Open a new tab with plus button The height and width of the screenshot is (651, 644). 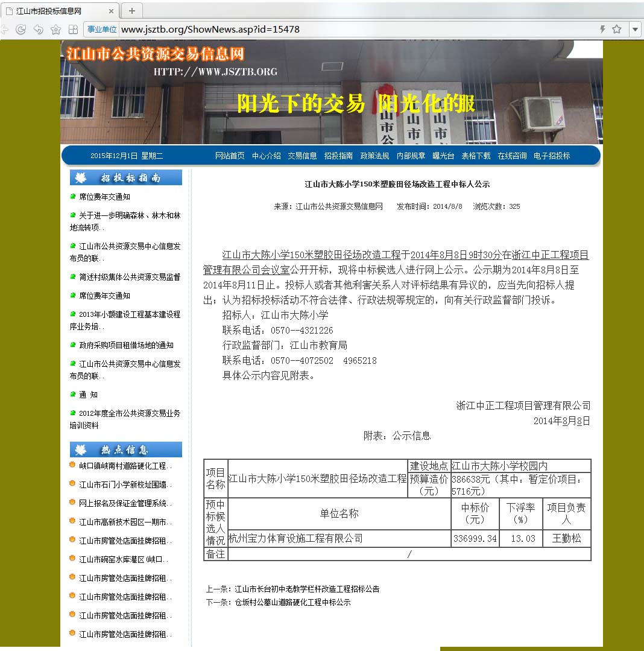pyautogui.click(x=131, y=11)
